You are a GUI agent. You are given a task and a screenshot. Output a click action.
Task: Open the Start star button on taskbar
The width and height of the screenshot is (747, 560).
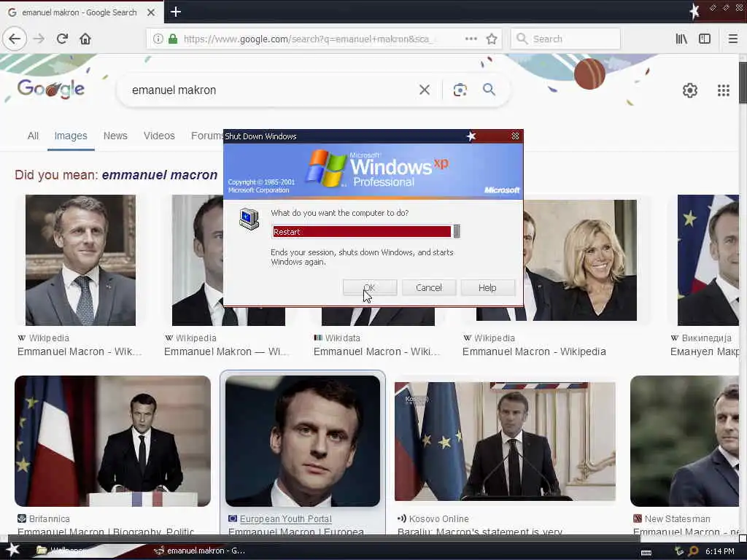(12, 550)
